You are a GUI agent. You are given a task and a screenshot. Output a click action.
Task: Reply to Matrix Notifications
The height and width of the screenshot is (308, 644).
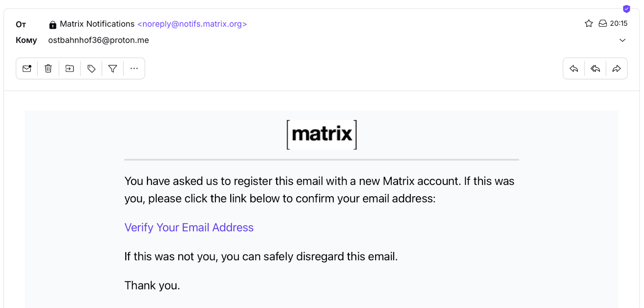pyautogui.click(x=574, y=69)
